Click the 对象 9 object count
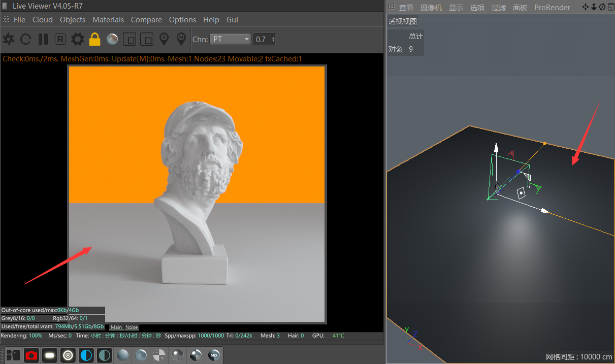Viewport: 615px width, 364px height. [x=401, y=49]
